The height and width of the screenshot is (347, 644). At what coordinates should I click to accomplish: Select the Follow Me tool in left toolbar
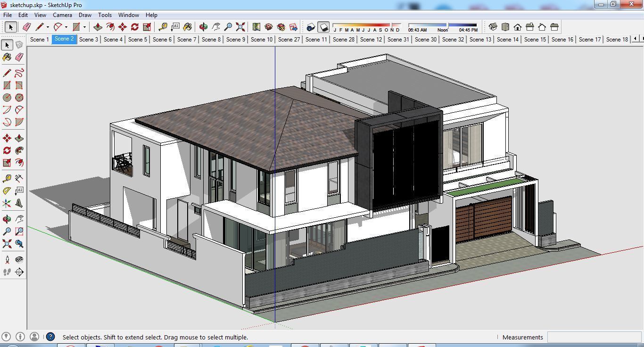tap(19, 150)
